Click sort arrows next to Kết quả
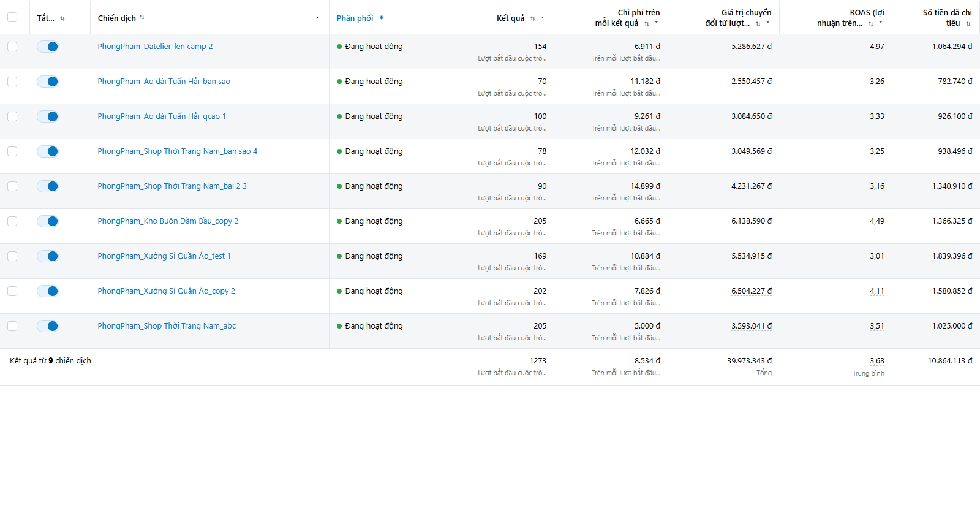Image resolution: width=980 pixels, height=521 pixels. 533,18
